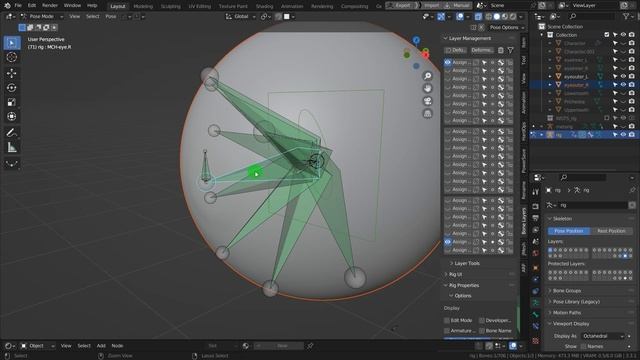Toggle visibility of rig object in outliner

click(623, 134)
